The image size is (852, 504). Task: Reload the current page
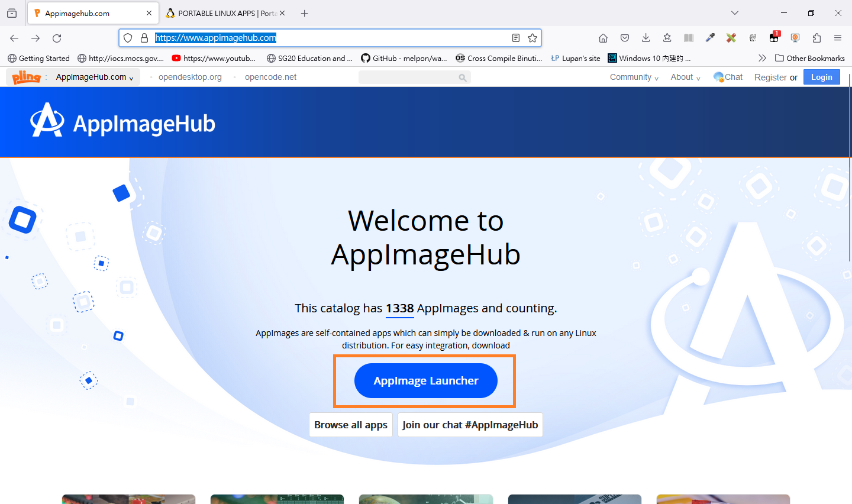tap(57, 38)
